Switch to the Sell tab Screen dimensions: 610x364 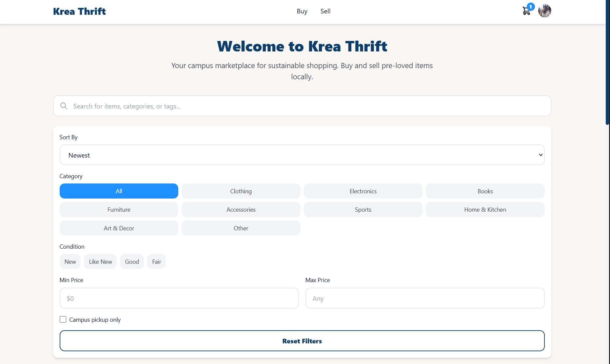pyautogui.click(x=325, y=11)
